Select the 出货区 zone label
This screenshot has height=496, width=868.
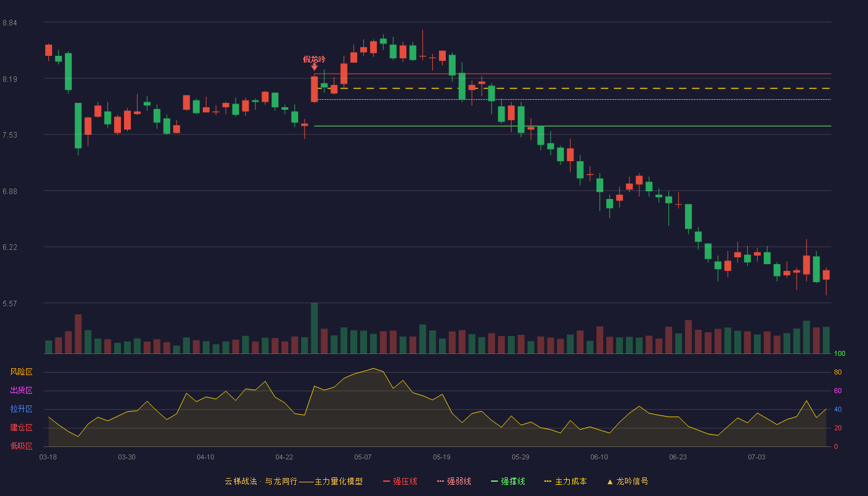[x=21, y=391]
